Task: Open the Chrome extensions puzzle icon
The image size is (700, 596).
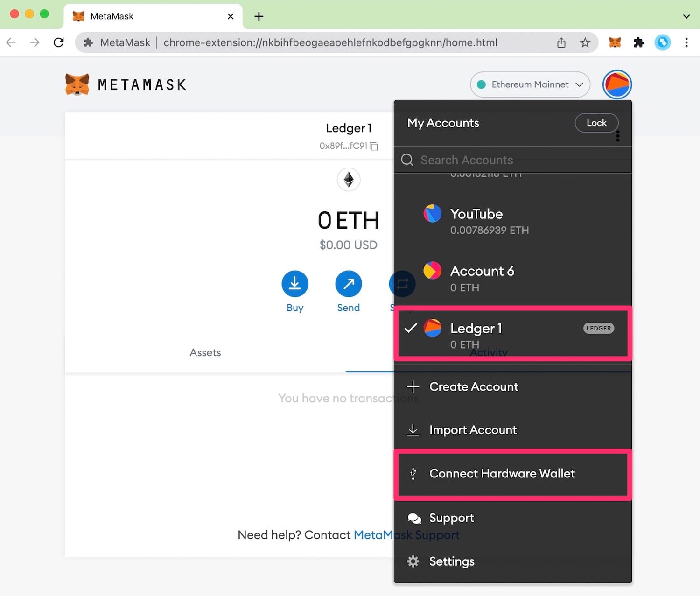Action: pyautogui.click(x=639, y=43)
